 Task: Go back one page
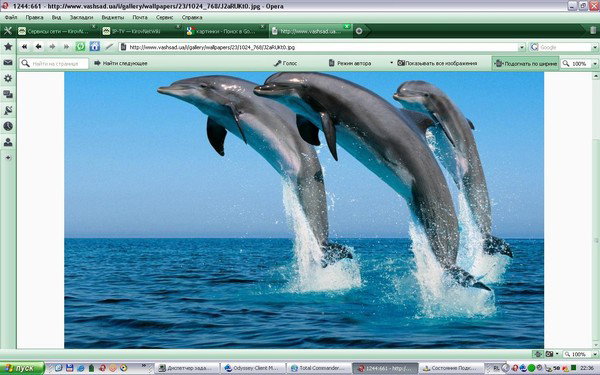click(38, 47)
